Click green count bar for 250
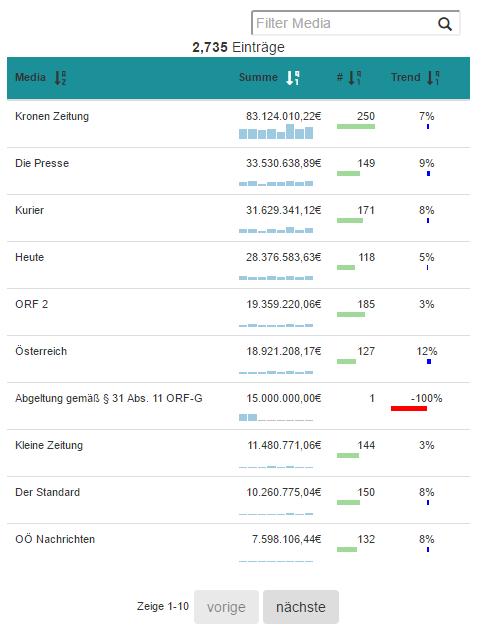The width and height of the screenshot is (477, 635). tap(356, 126)
